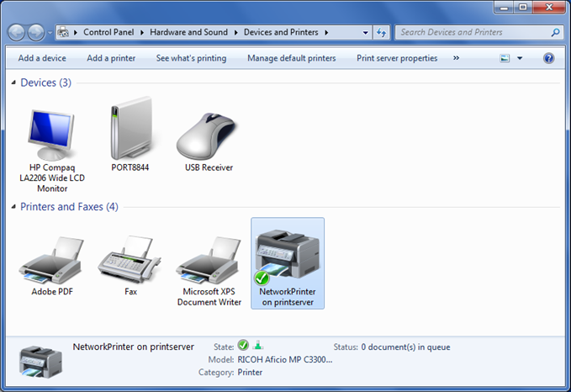Click See what's printing
This screenshot has width=571, height=392.
click(x=191, y=59)
